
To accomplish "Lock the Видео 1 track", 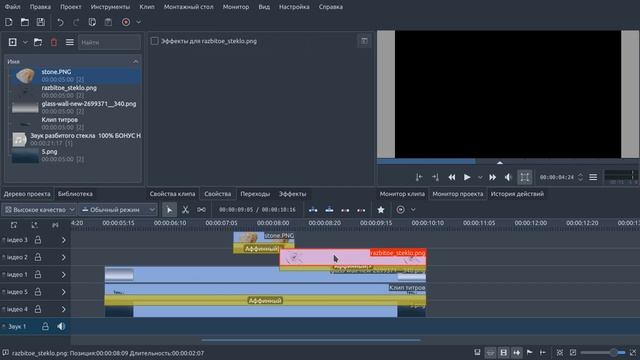I will click(x=38, y=275).
